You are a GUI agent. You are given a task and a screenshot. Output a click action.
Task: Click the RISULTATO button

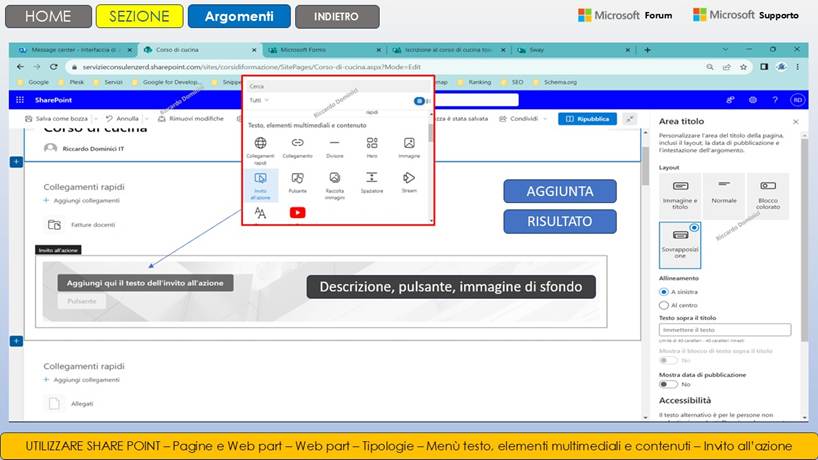[x=560, y=221]
